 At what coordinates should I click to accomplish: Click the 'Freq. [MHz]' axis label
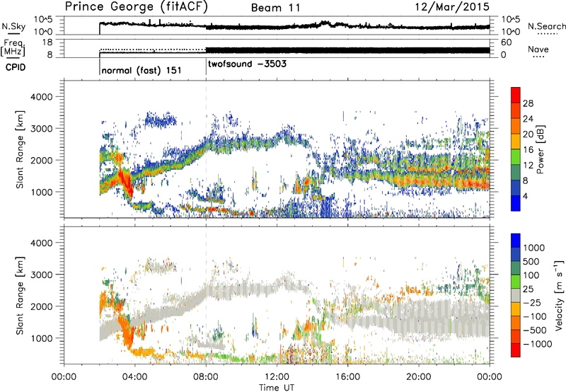click(13, 47)
